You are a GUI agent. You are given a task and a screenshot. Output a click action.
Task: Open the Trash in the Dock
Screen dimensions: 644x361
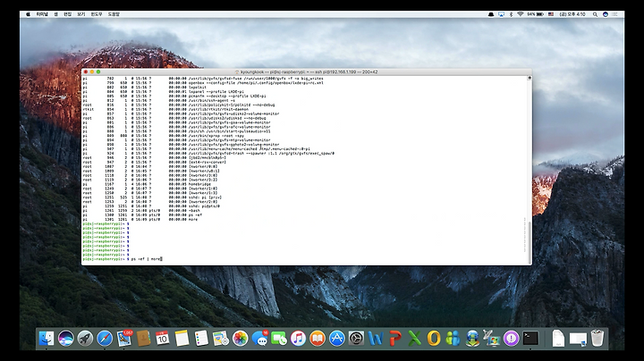click(x=597, y=339)
